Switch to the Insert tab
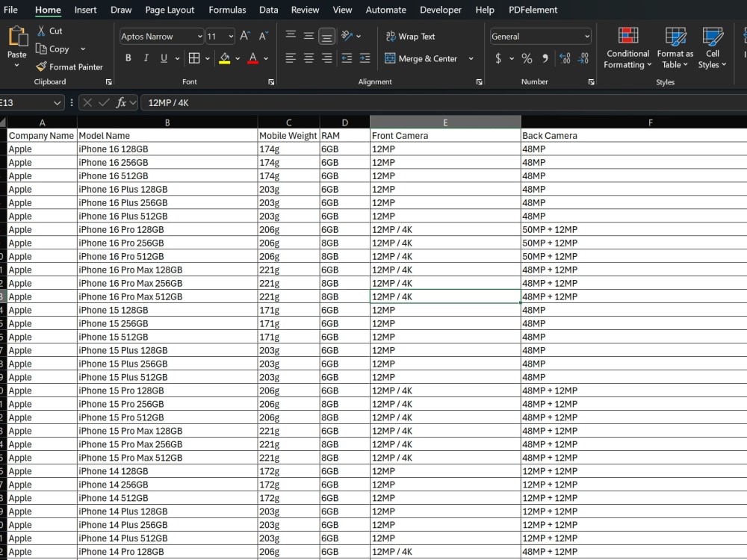This screenshot has height=560, width=747. (85, 10)
